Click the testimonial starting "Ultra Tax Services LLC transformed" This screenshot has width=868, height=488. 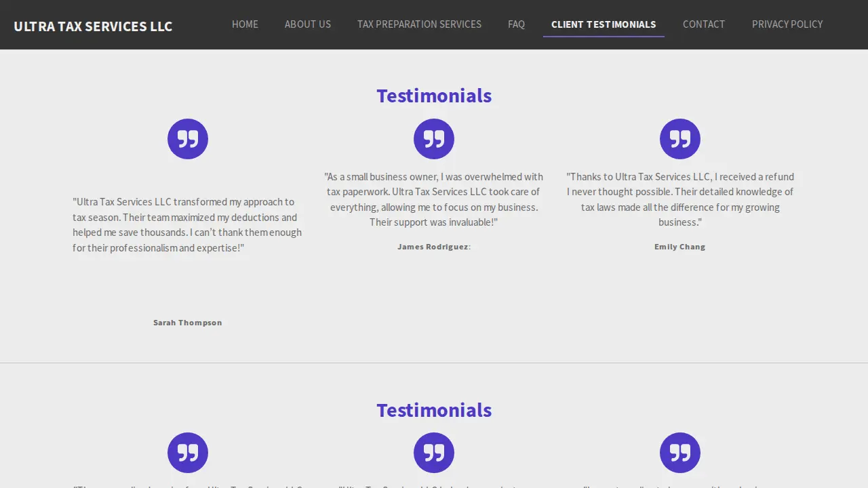(188, 225)
